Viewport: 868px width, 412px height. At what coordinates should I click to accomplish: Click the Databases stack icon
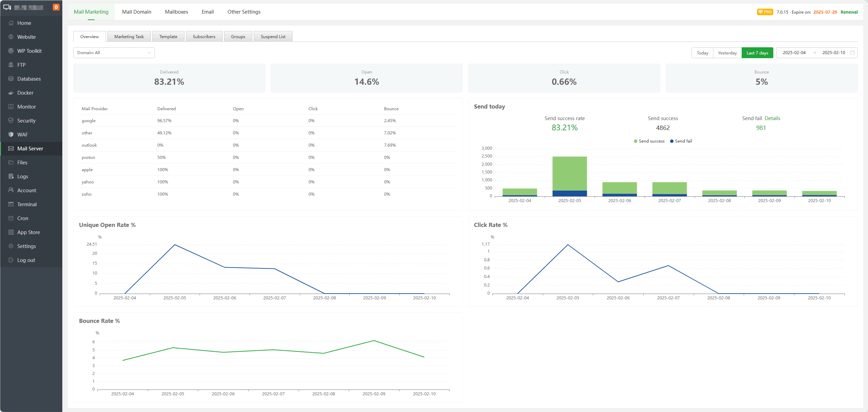coord(11,79)
